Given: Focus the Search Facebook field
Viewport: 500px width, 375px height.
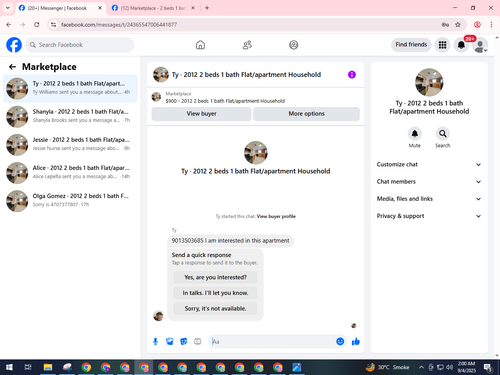Looking at the screenshot, I should point(80,45).
